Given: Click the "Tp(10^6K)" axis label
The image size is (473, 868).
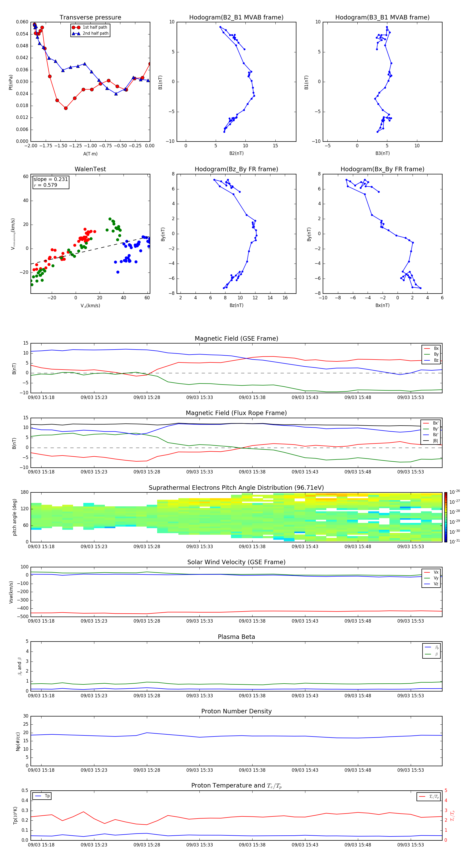Looking at the screenshot, I should pyautogui.click(x=15, y=815).
